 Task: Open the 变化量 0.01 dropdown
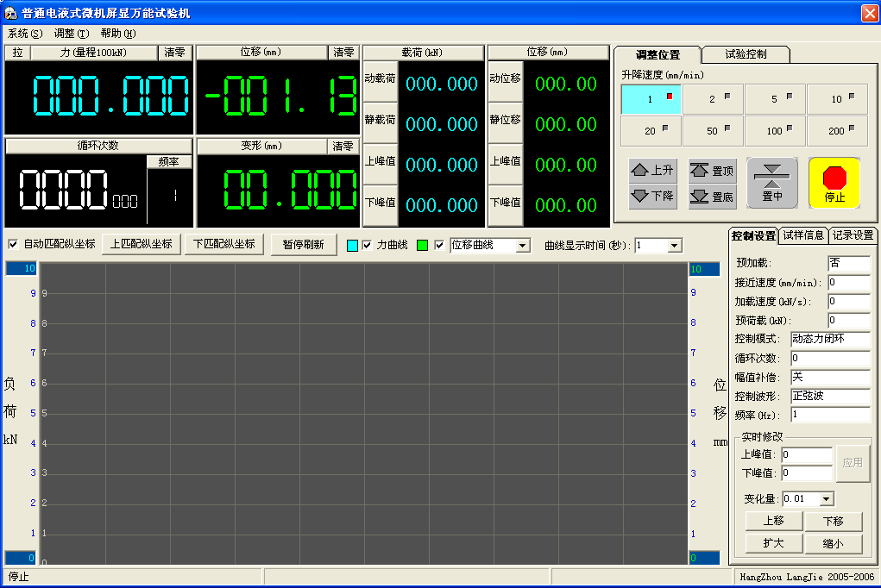click(x=826, y=498)
